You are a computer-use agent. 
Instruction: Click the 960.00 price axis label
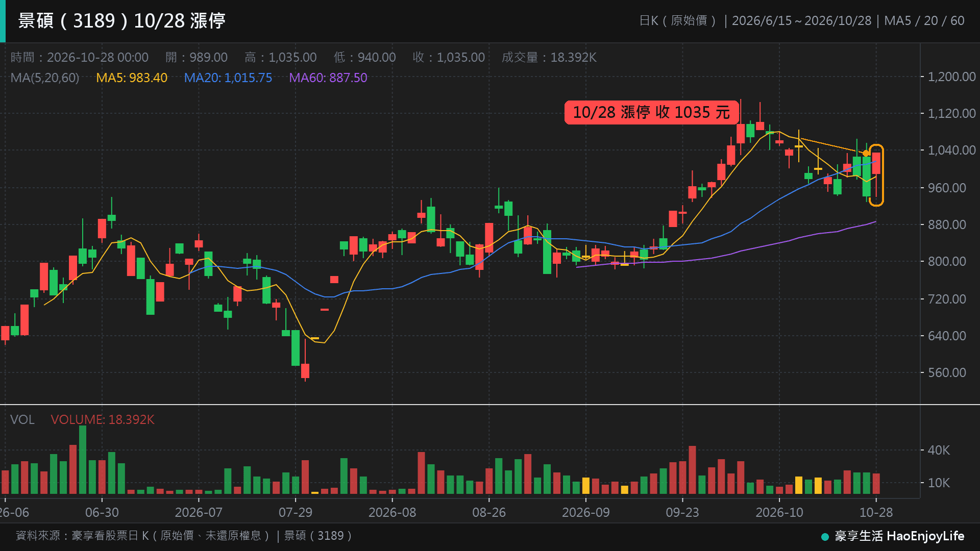pos(947,188)
